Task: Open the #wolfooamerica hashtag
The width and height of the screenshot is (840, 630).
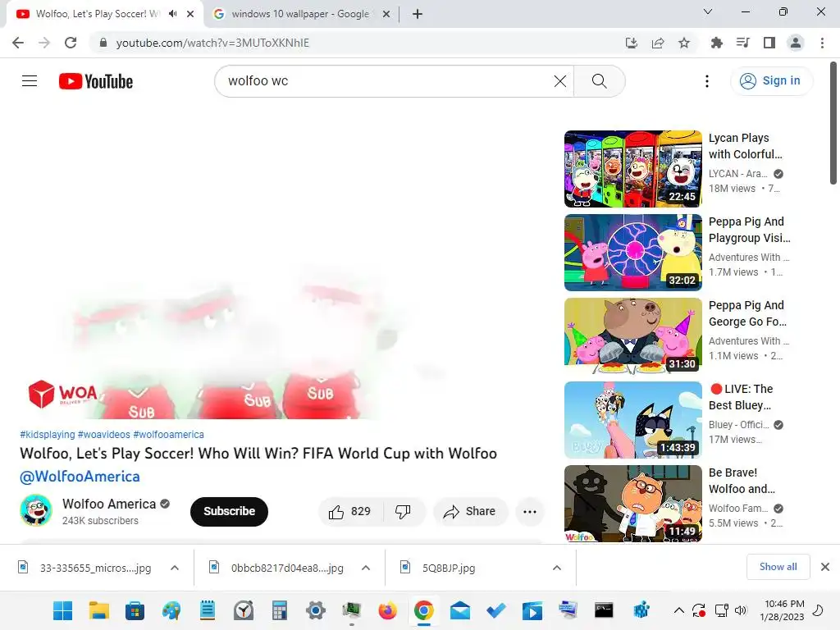Action: (x=169, y=435)
